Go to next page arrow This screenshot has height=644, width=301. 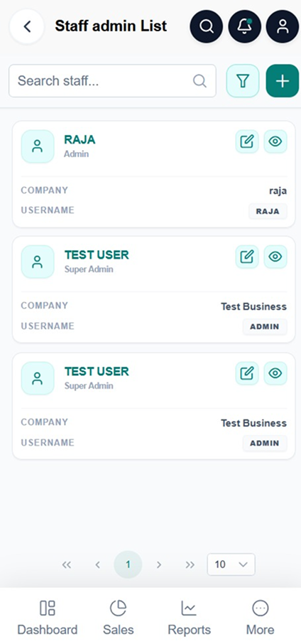coord(159,564)
